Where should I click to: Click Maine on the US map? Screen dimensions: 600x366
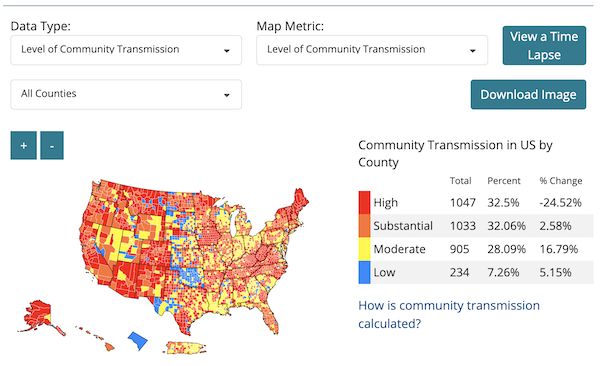point(300,201)
